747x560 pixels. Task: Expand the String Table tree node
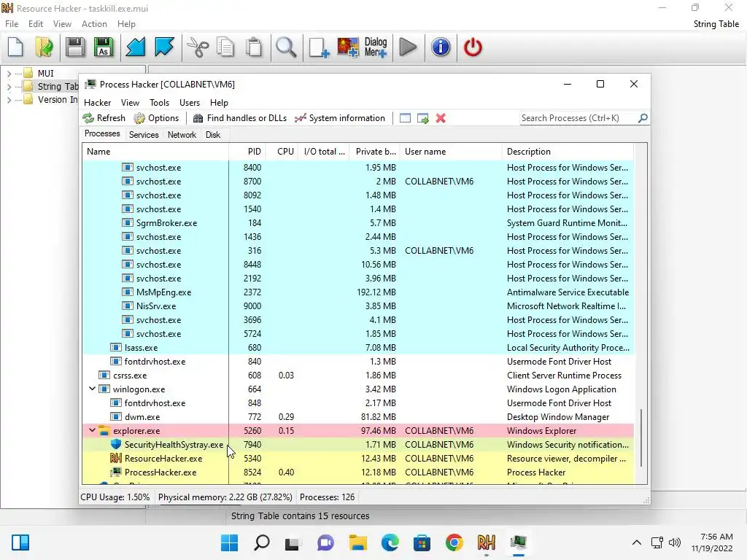9,87
